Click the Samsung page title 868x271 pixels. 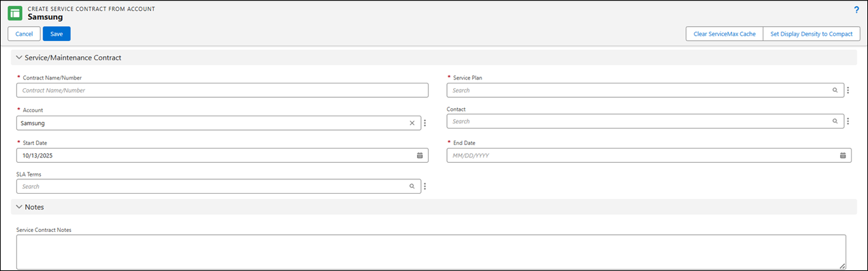point(45,17)
